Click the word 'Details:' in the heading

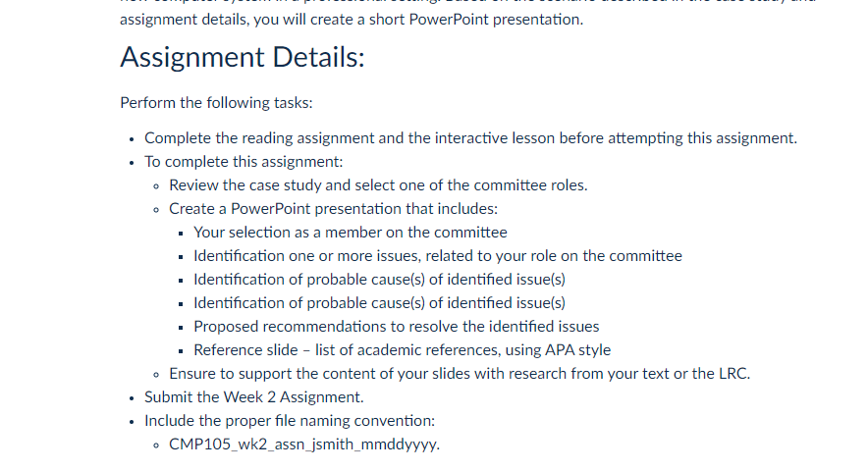318,57
